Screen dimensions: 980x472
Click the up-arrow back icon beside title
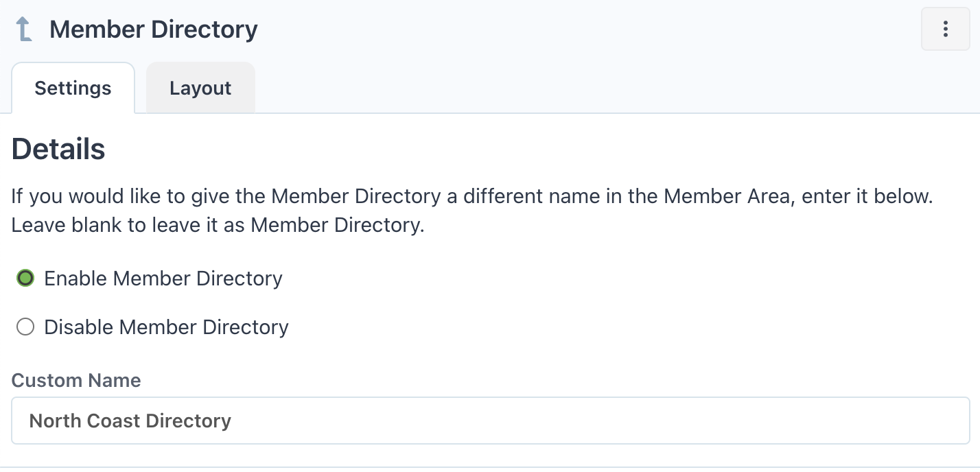(x=24, y=29)
